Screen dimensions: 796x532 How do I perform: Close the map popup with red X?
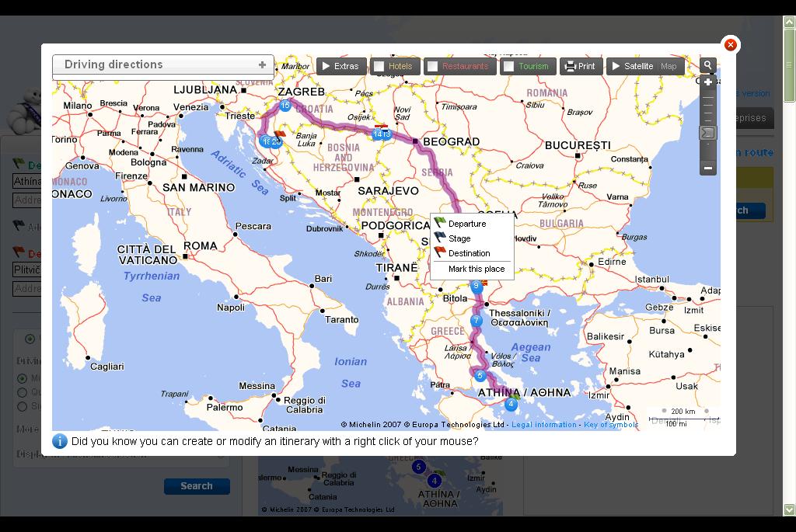pos(730,45)
